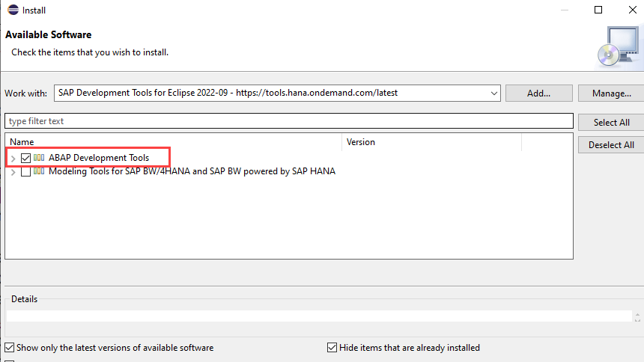Screen dimensions: 644x362
Task: Maximize the Install dialog window
Action: pos(598,10)
